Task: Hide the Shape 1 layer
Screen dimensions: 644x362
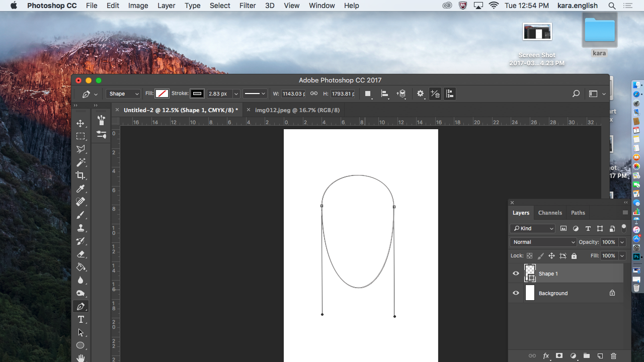Action: [516, 273]
